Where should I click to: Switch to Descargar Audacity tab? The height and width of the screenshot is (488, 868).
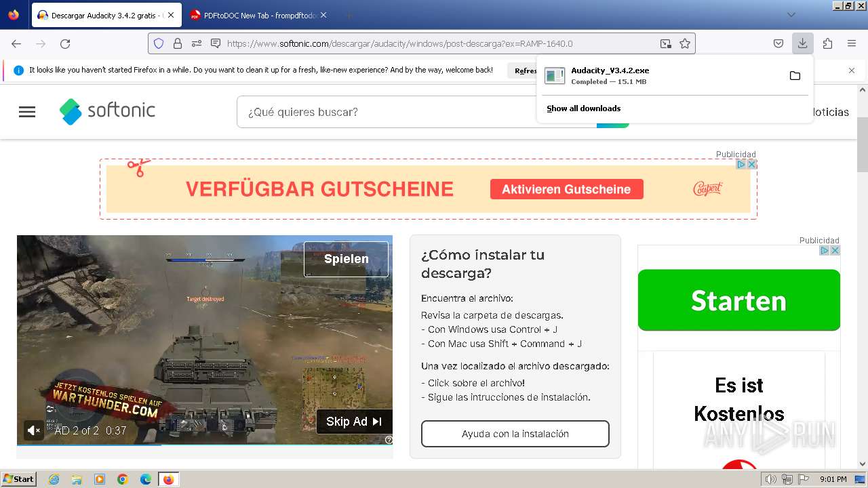106,15
